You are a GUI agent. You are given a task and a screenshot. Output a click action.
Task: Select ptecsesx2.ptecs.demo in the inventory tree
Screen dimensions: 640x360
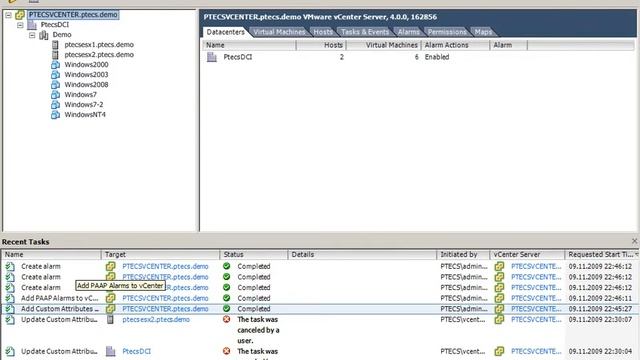tap(99, 55)
